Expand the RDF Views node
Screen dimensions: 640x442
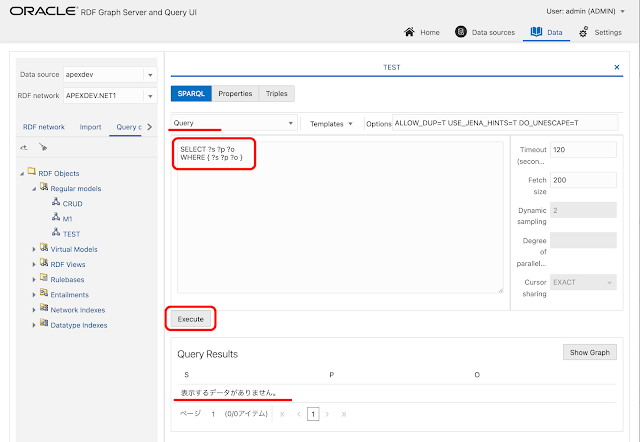(x=34, y=264)
